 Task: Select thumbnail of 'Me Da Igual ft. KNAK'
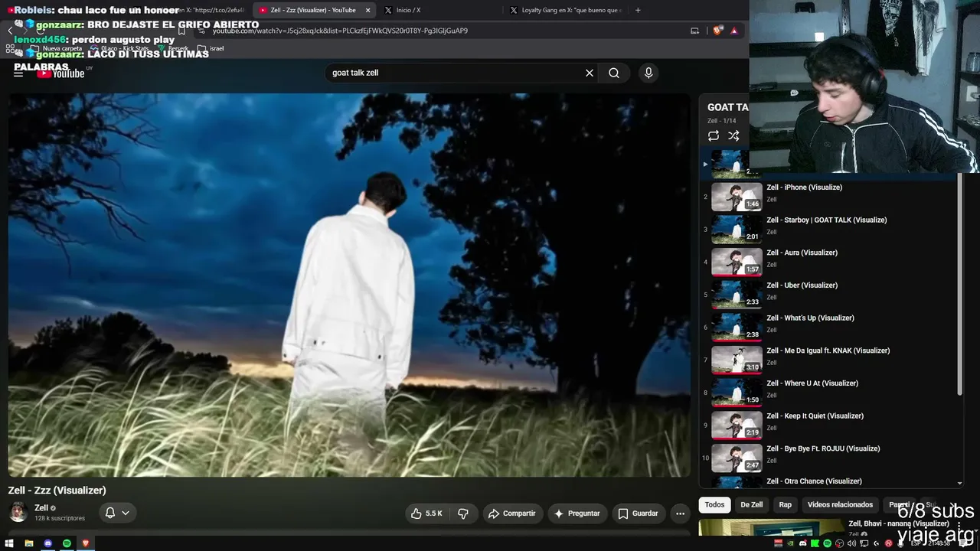pyautogui.click(x=737, y=360)
